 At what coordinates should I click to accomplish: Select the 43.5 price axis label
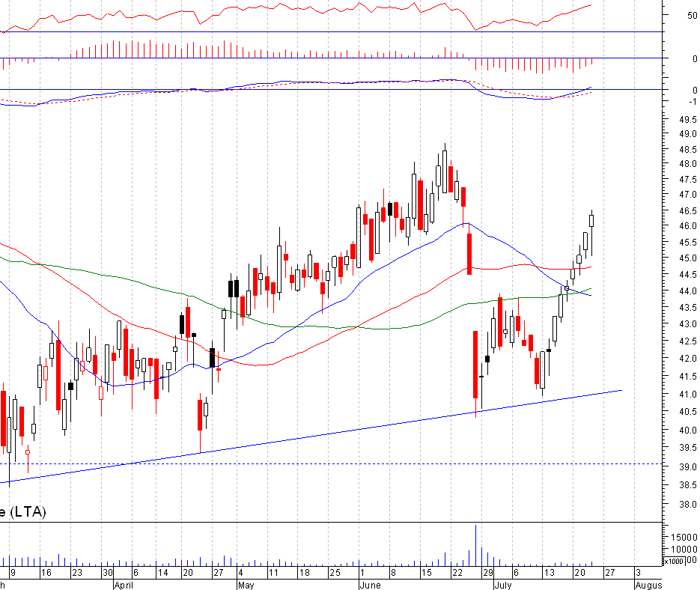687,308
